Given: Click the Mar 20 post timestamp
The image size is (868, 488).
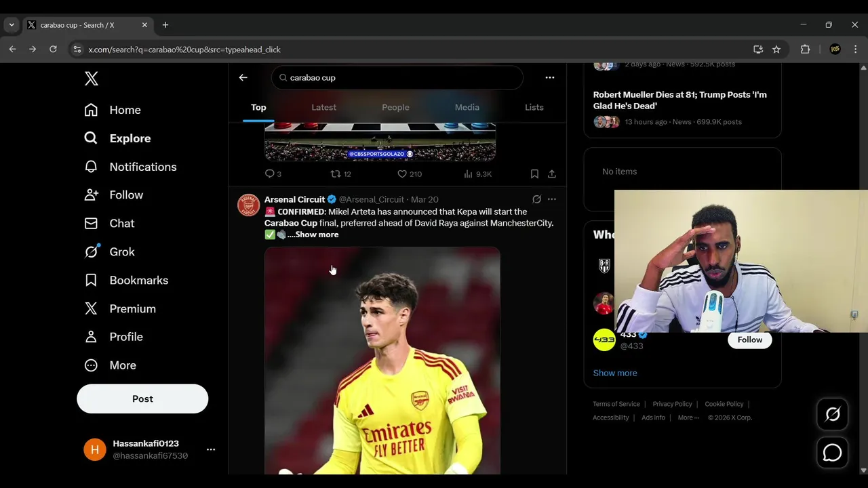Looking at the screenshot, I should click(425, 199).
